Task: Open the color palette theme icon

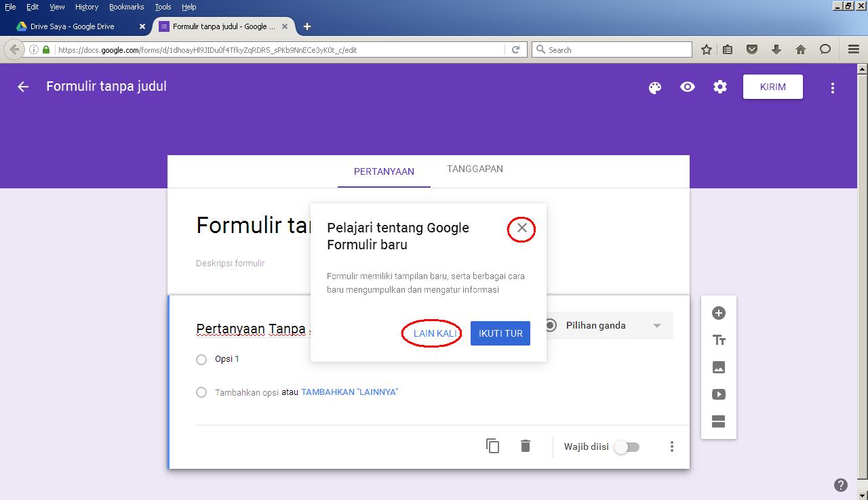Action: click(x=655, y=87)
